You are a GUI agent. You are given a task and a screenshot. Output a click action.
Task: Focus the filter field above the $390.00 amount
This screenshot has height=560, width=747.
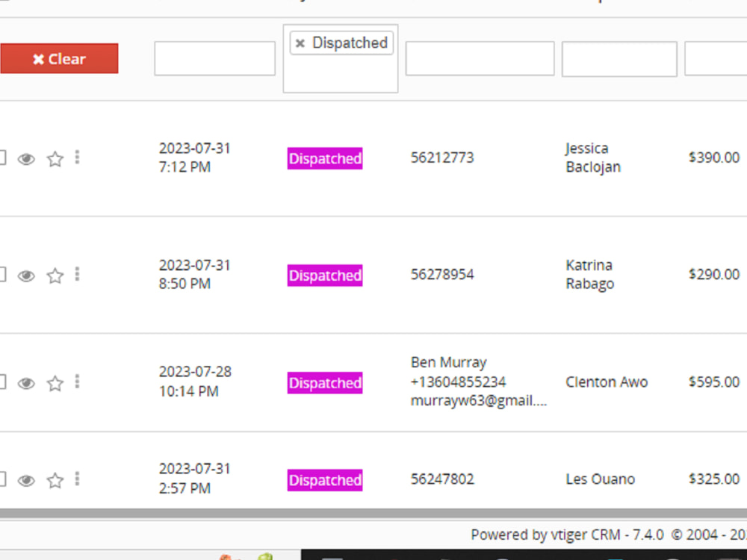pos(716,58)
